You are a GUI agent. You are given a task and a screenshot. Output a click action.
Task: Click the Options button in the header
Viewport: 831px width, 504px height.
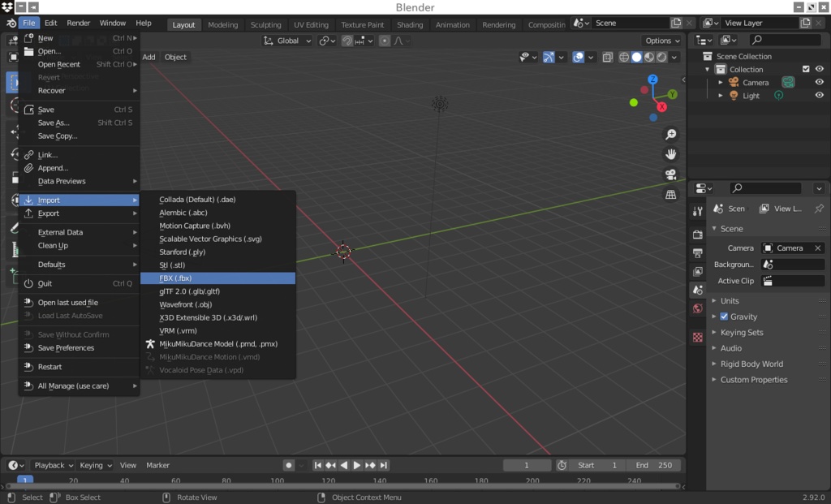pos(661,40)
